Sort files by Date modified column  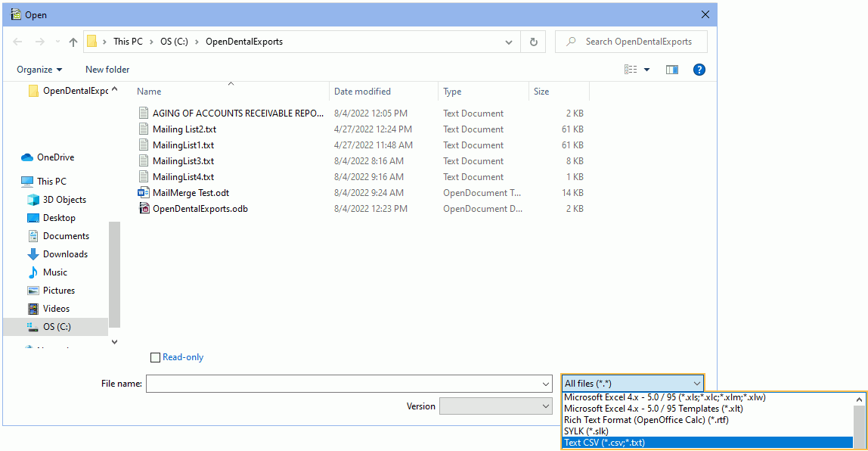point(362,92)
